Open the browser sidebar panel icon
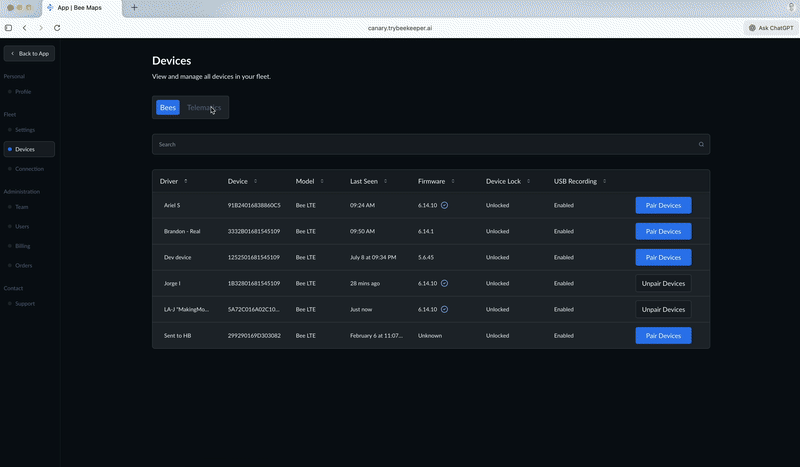Viewport: 800px width, 467px height. click(x=9, y=28)
